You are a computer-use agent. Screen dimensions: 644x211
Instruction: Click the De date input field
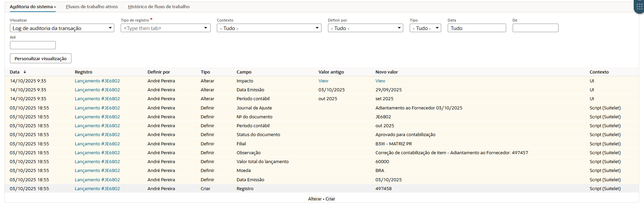tap(535, 28)
